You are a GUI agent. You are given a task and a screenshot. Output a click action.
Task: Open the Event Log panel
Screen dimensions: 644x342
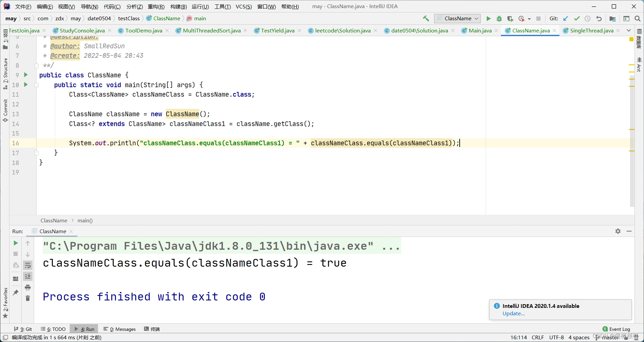coord(619,329)
